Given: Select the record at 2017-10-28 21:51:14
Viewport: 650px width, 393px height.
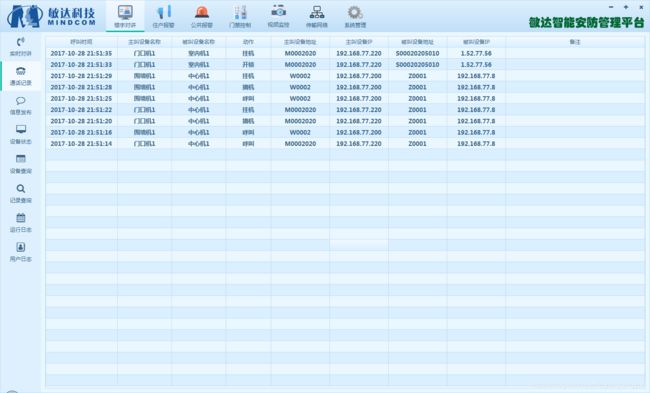Looking at the screenshot, I should (345, 143).
